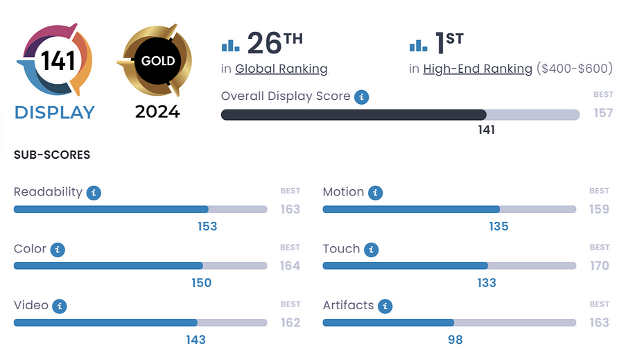Viewport: 644px width, 355px height.
Task: Click the Overall Display Score info icon
Action: [x=361, y=97]
